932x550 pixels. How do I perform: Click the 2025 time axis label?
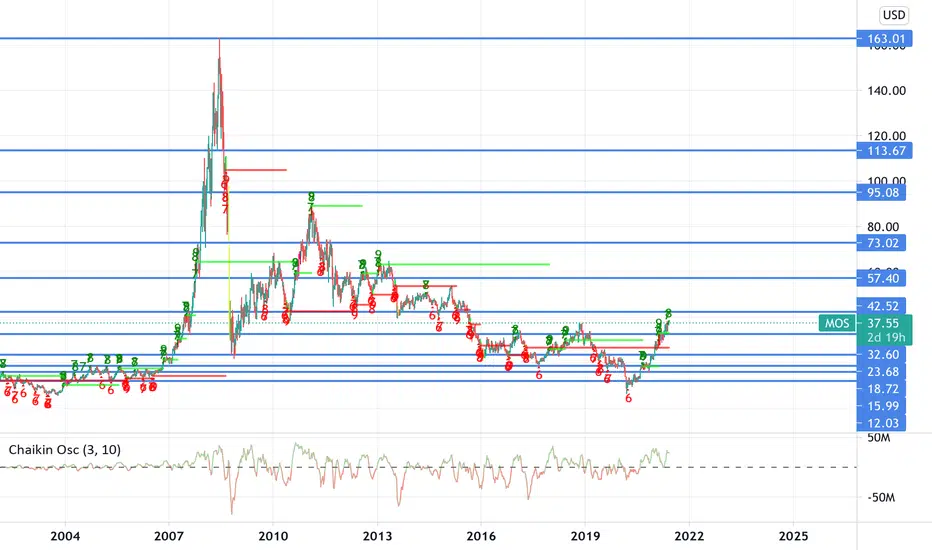pos(794,536)
